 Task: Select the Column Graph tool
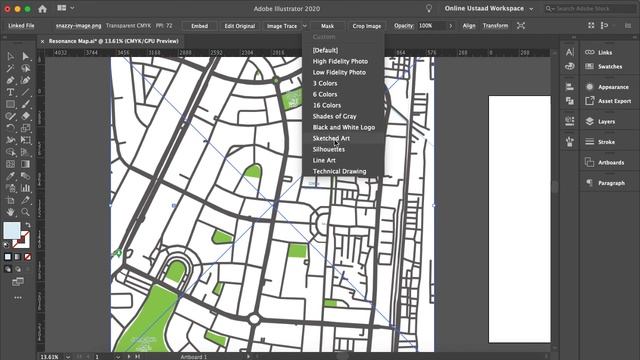click(25, 188)
